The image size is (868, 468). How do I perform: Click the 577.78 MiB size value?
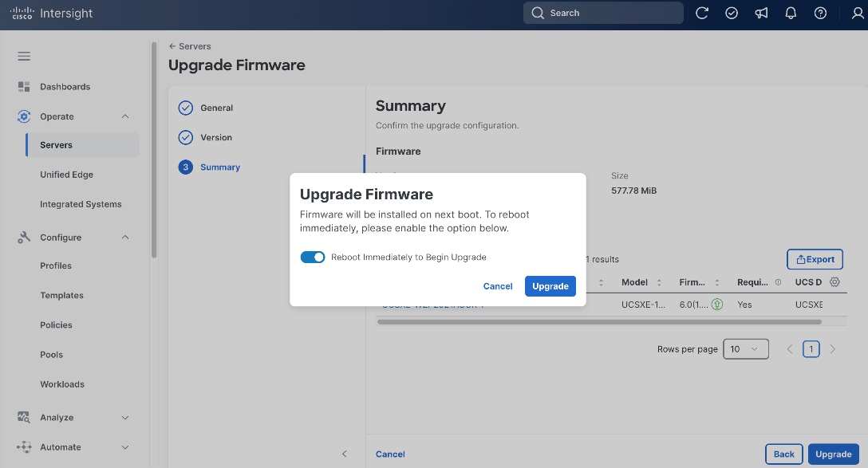(633, 191)
